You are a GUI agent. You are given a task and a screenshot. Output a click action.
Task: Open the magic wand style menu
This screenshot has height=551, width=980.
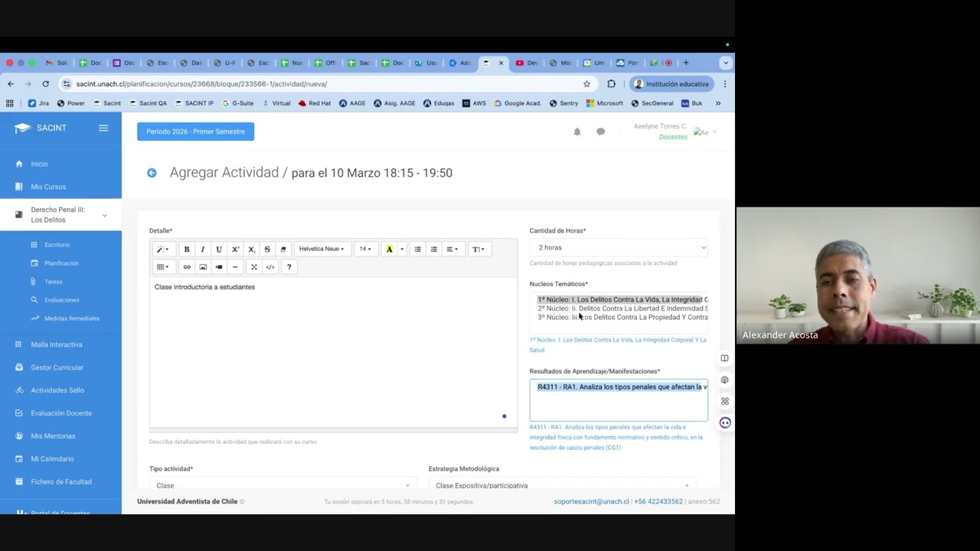(162, 249)
